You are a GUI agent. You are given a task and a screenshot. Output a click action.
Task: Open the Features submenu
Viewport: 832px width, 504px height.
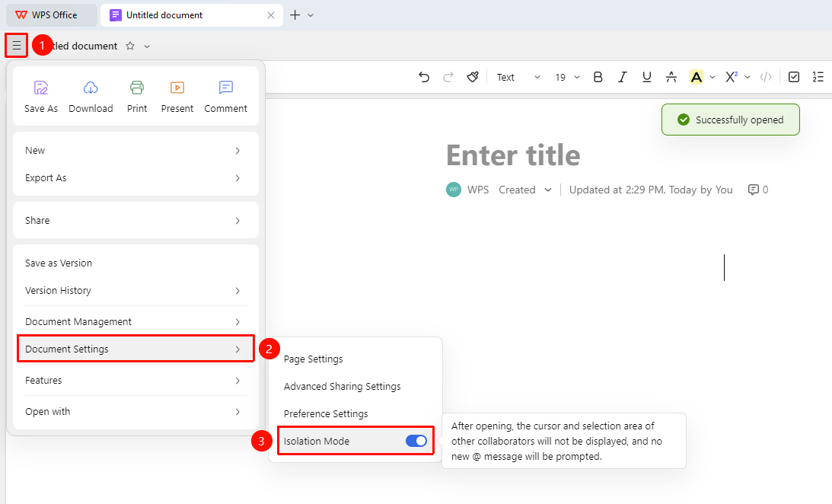[x=135, y=381]
